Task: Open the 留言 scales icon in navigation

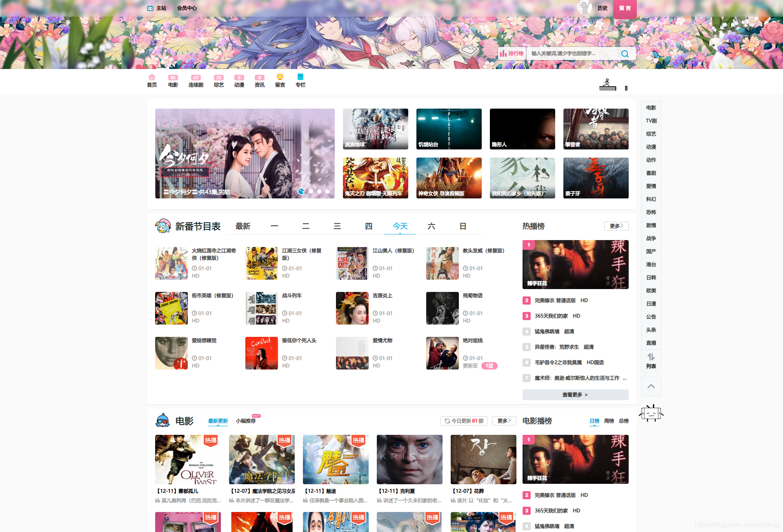Action: coord(280,77)
